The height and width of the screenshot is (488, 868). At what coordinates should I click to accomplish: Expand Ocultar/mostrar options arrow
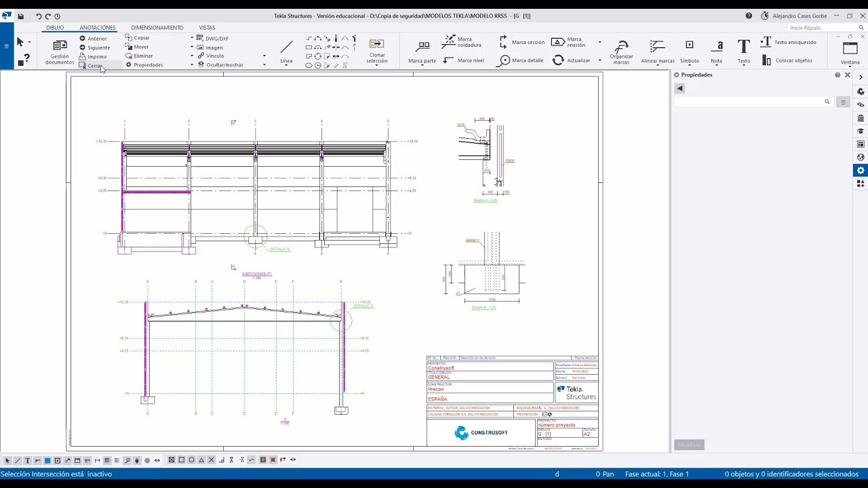[264, 65]
